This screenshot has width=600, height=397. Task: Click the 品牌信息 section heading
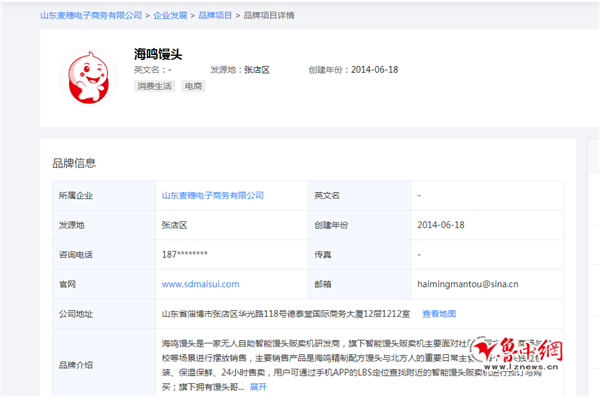coord(74,163)
